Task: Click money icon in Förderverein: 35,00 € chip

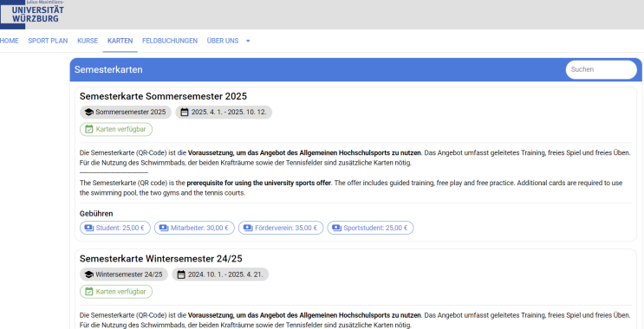Action: click(248, 228)
